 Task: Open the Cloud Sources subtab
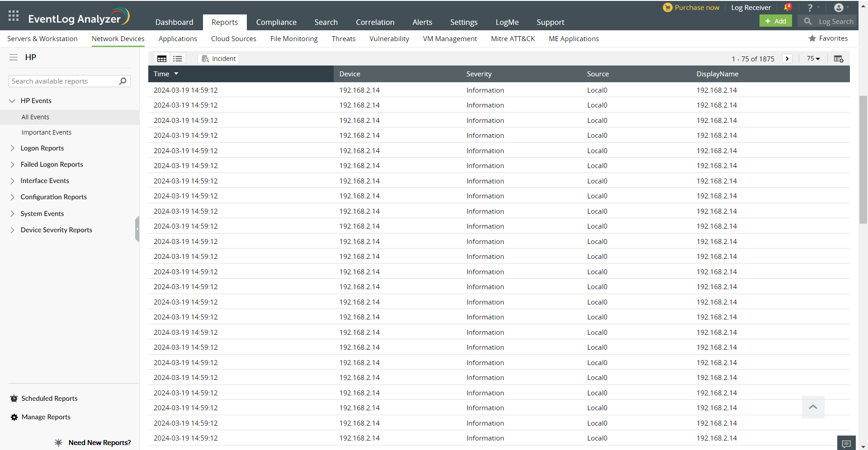tap(234, 39)
